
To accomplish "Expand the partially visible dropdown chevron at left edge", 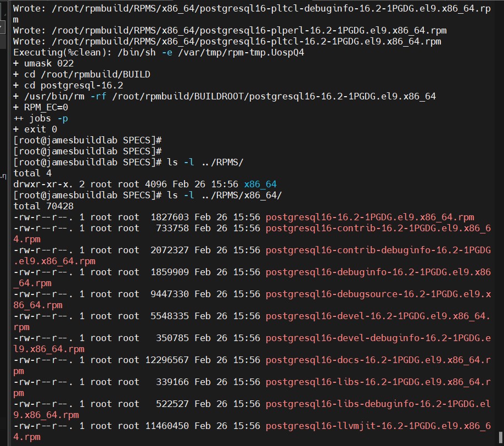I will [1, 27].
